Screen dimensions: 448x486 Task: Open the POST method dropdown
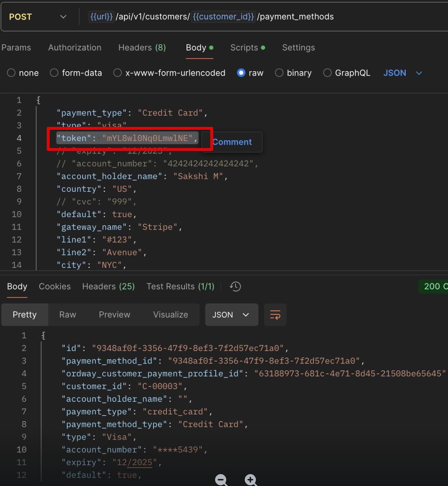coord(38,17)
